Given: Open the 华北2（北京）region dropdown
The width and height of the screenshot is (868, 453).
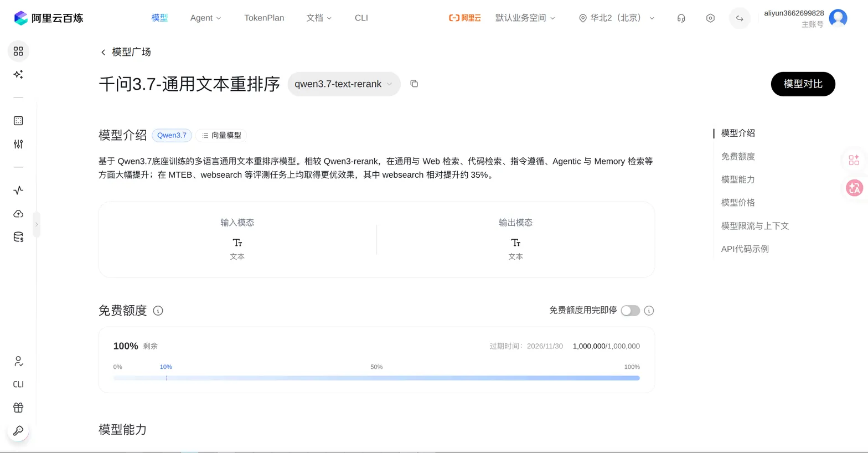Looking at the screenshot, I should tap(617, 18).
